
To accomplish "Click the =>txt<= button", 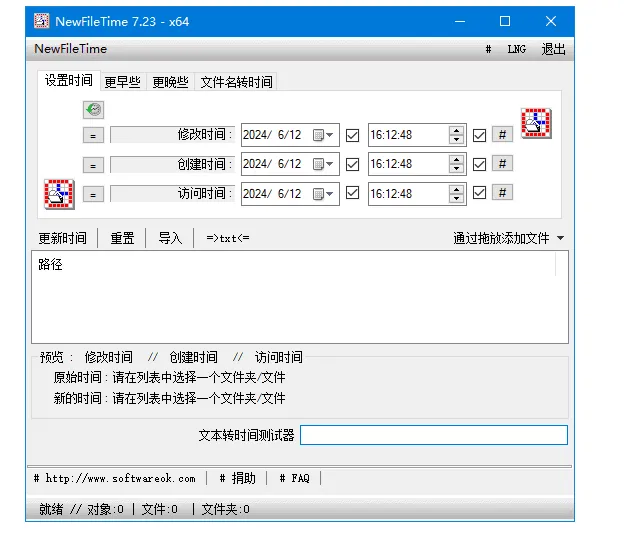I will click(x=228, y=238).
